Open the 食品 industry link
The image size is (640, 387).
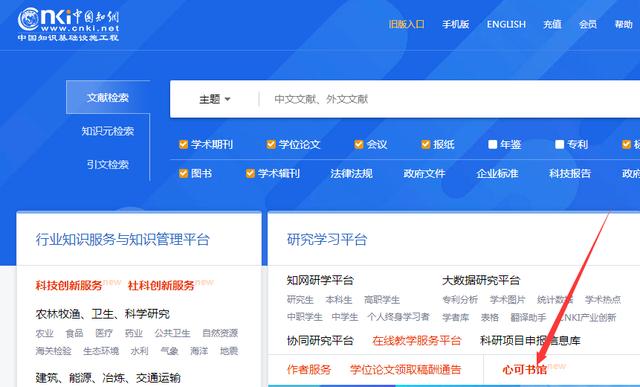[74, 333]
